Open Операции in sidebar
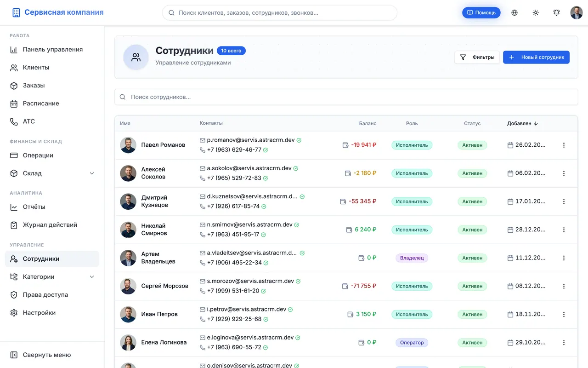The height and width of the screenshot is (368, 588). pos(52,155)
